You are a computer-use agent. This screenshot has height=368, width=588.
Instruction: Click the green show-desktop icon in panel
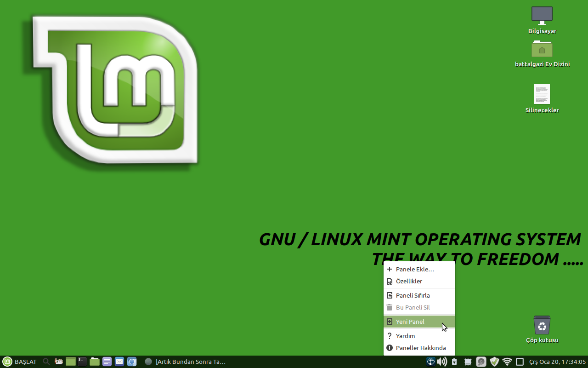pyautogui.click(x=70, y=362)
